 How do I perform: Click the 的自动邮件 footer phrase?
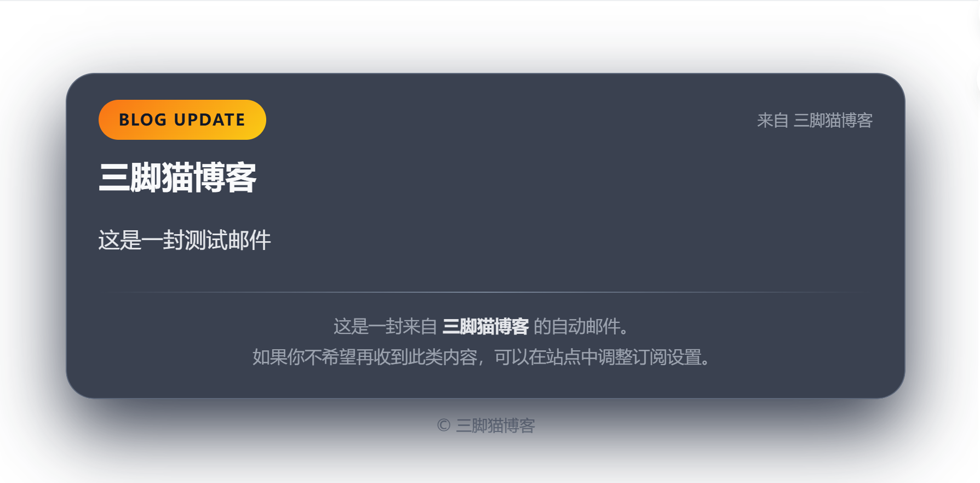point(577,326)
